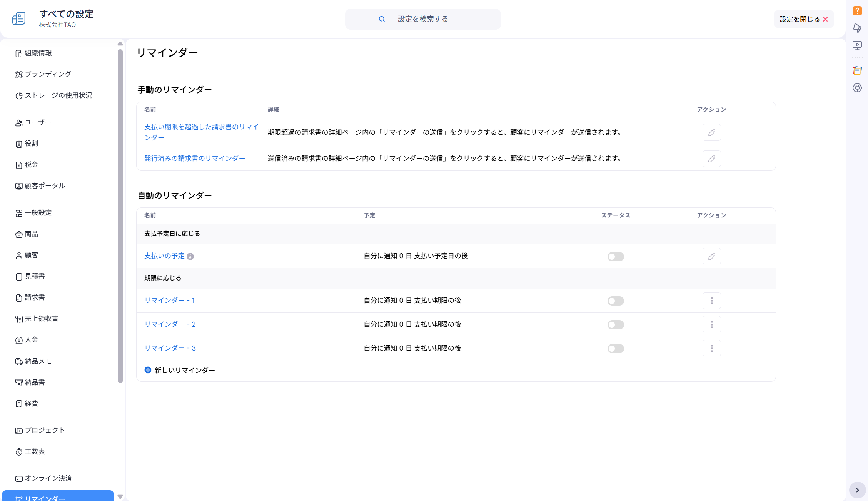Click edit pencil for 支払いの予定 row
Screen dimensions: 868x501
coord(711,256)
